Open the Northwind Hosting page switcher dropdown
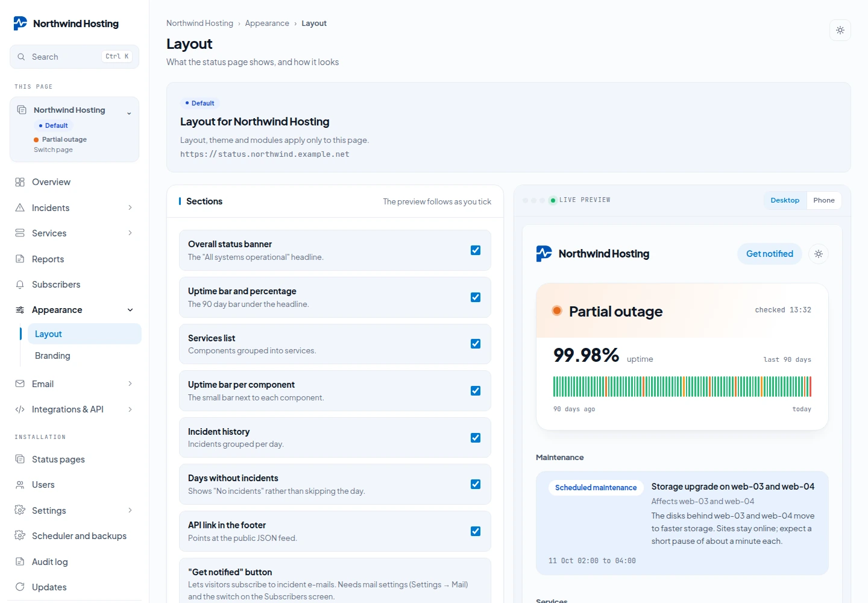The image size is (868, 603). [75, 129]
